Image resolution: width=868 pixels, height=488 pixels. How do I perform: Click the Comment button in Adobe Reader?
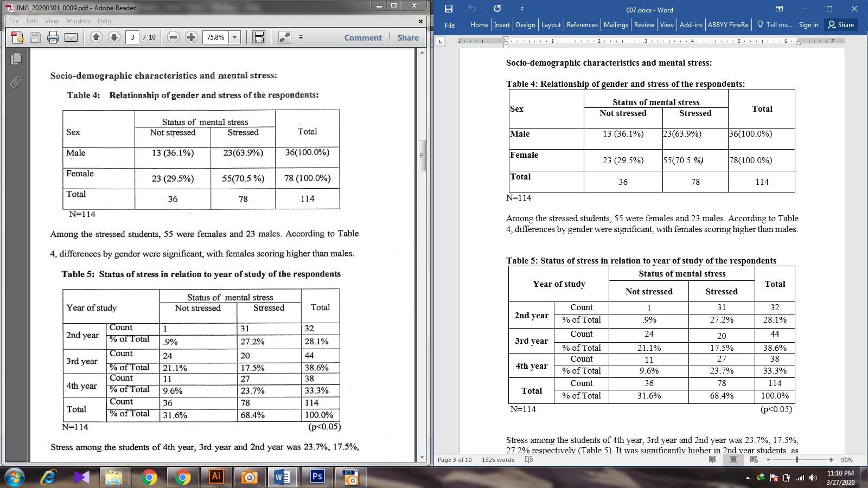click(362, 37)
